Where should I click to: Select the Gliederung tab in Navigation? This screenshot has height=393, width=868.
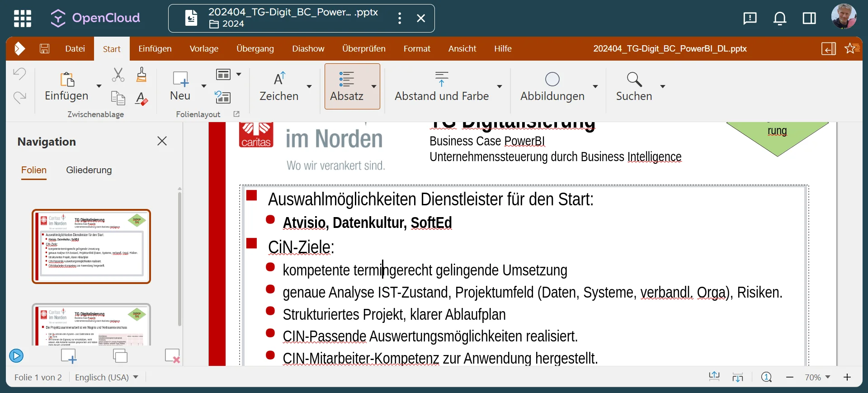(89, 170)
